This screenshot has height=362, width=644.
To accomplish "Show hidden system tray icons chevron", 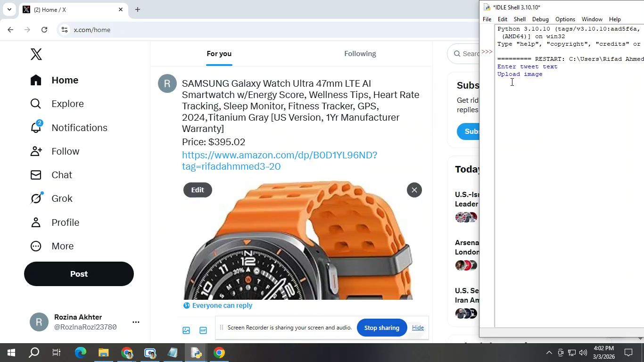I will coord(549,353).
